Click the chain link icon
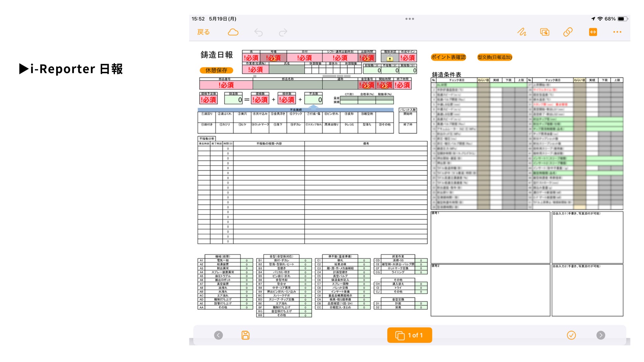The height and width of the screenshot is (362, 644). click(568, 32)
